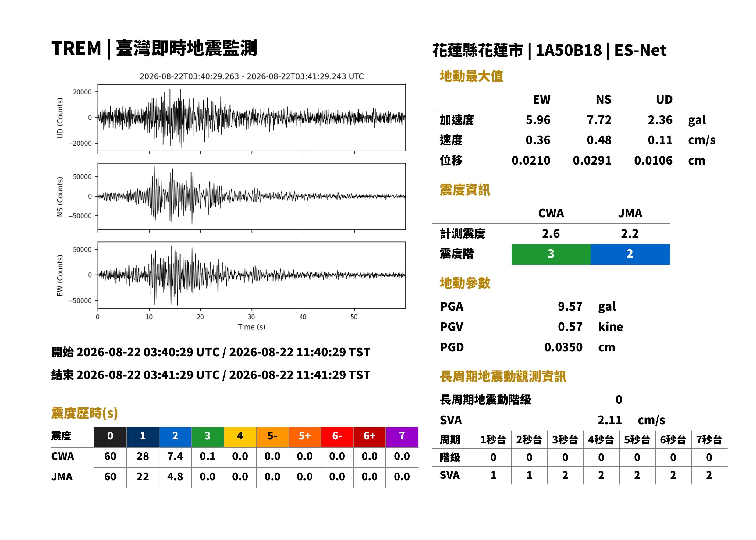Click the PGA value 9.57
The width and height of the screenshot is (756, 540).
coord(570,306)
